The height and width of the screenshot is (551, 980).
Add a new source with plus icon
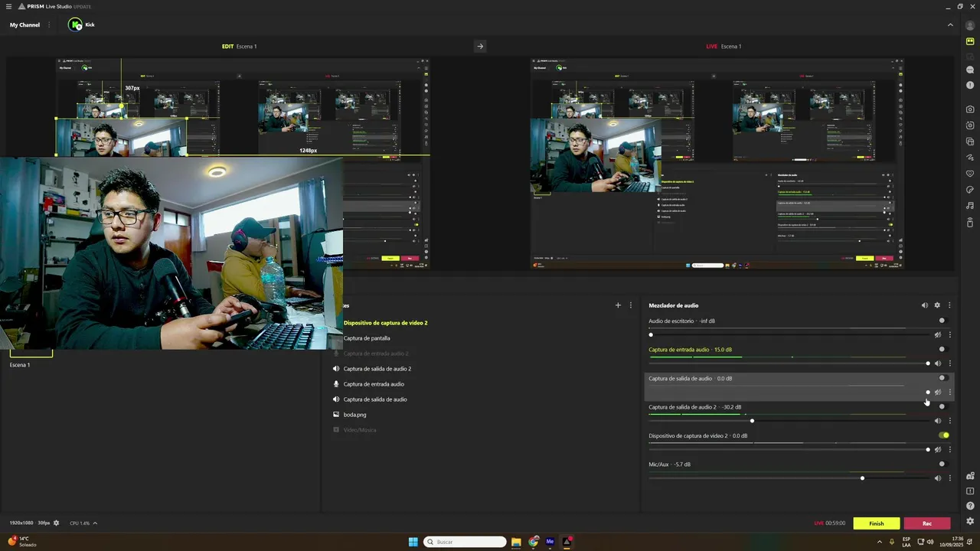[618, 305]
